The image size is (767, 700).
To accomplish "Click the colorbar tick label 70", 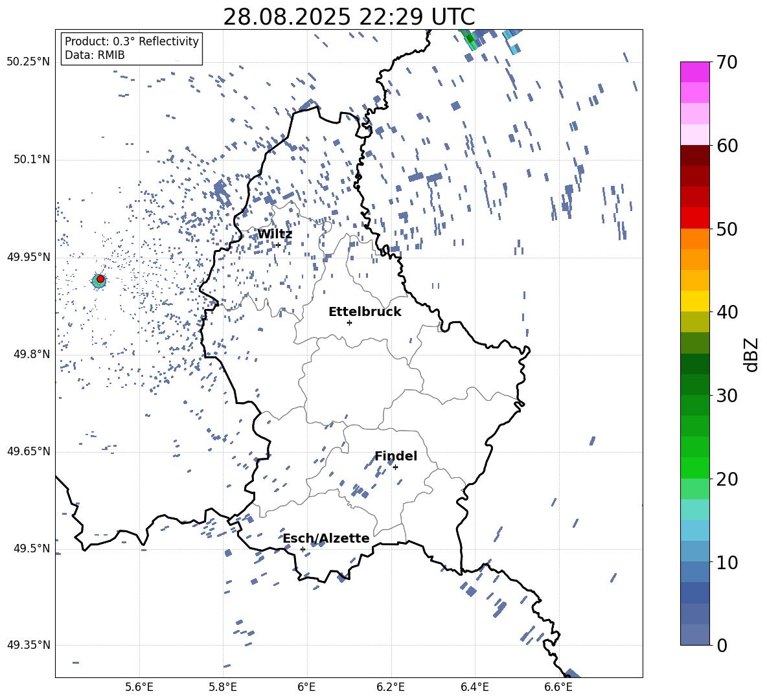I will (727, 62).
